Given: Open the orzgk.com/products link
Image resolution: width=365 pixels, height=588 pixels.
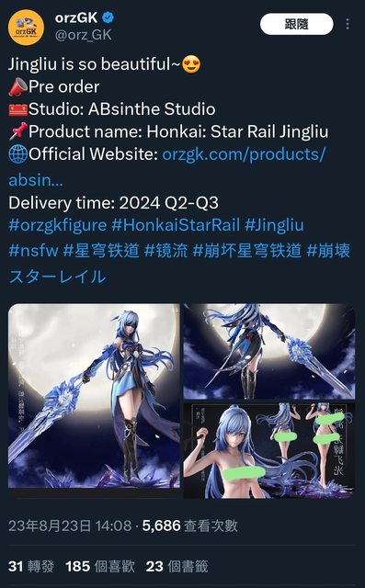Looking at the screenshot, I should (167, 167).
